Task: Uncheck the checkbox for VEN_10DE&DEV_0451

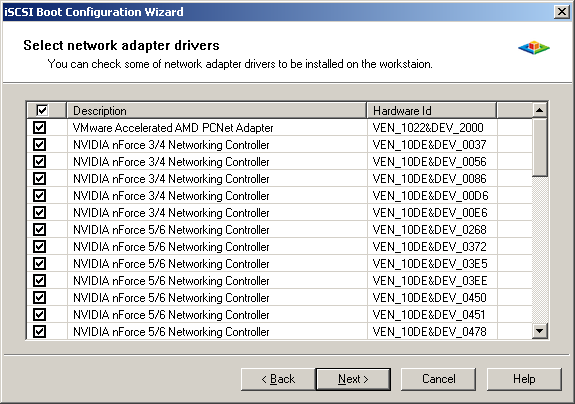Action: [40, 315]
